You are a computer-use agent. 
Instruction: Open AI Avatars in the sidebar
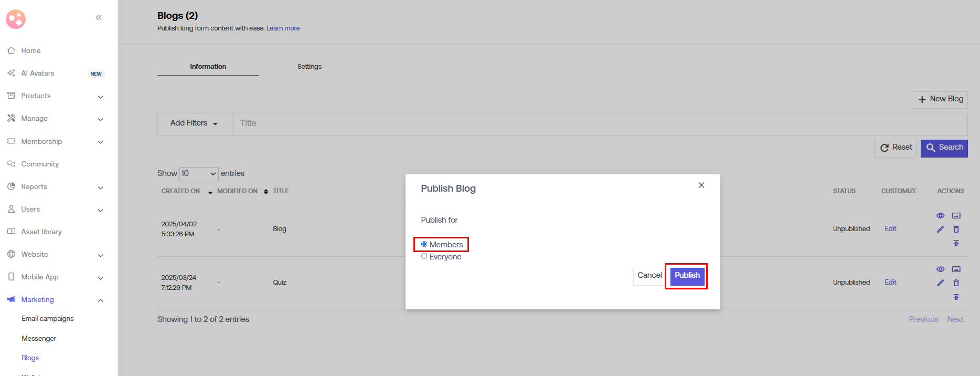point(38,74)
